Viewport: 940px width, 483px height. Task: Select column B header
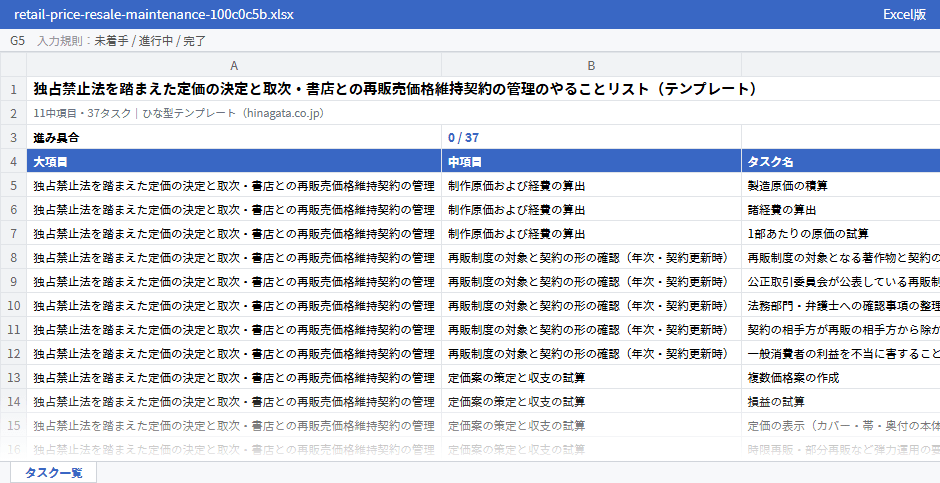(591, 65)
